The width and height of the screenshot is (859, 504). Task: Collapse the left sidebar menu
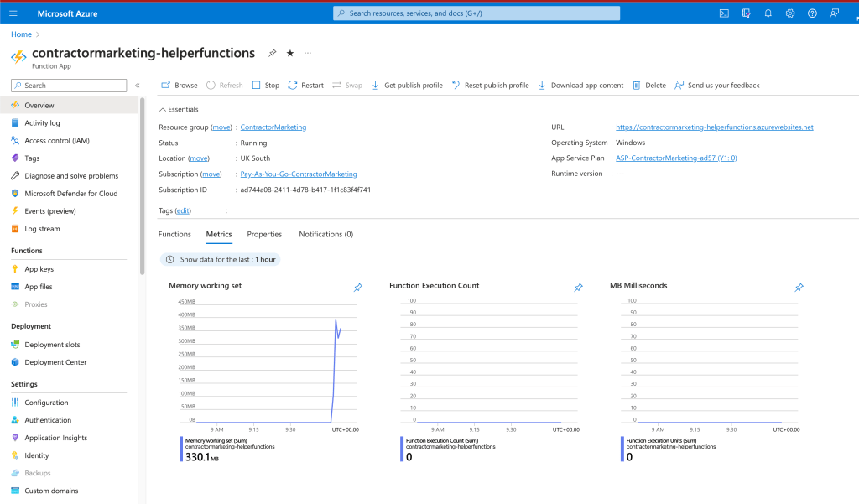click(138, 86)
